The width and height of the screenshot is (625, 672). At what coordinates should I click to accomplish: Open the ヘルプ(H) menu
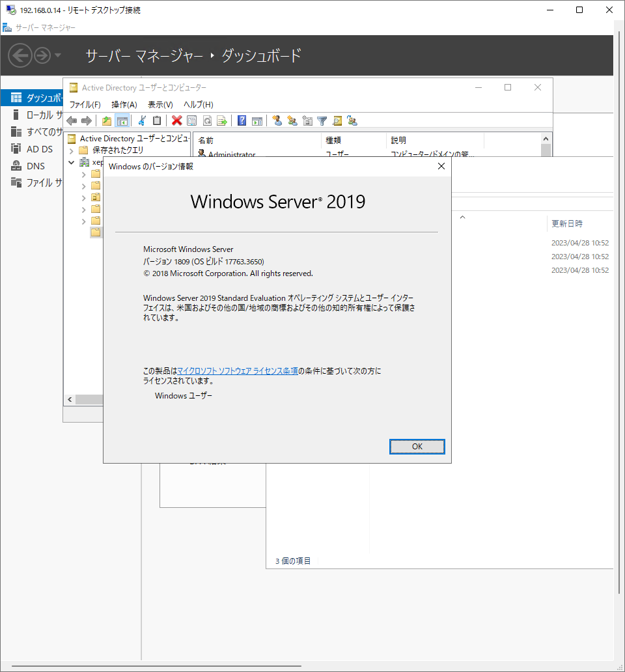pos(199,105)
